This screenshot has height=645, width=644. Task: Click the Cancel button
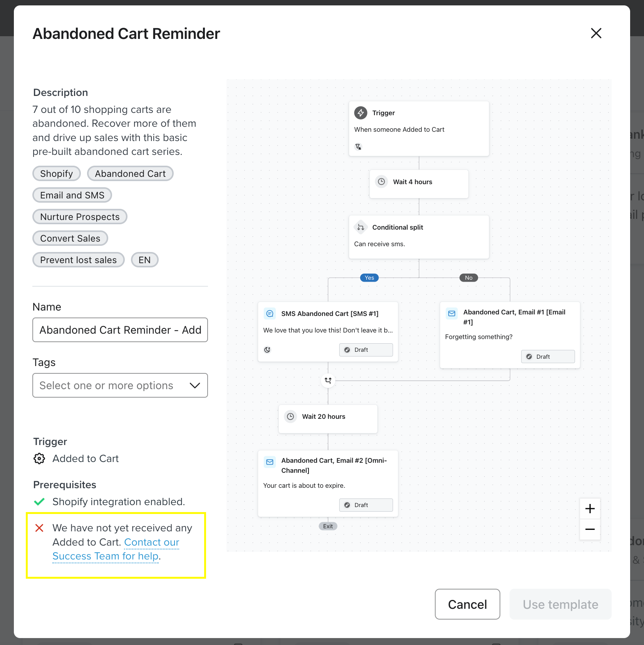pyautogui.click(x=467, y=604)
